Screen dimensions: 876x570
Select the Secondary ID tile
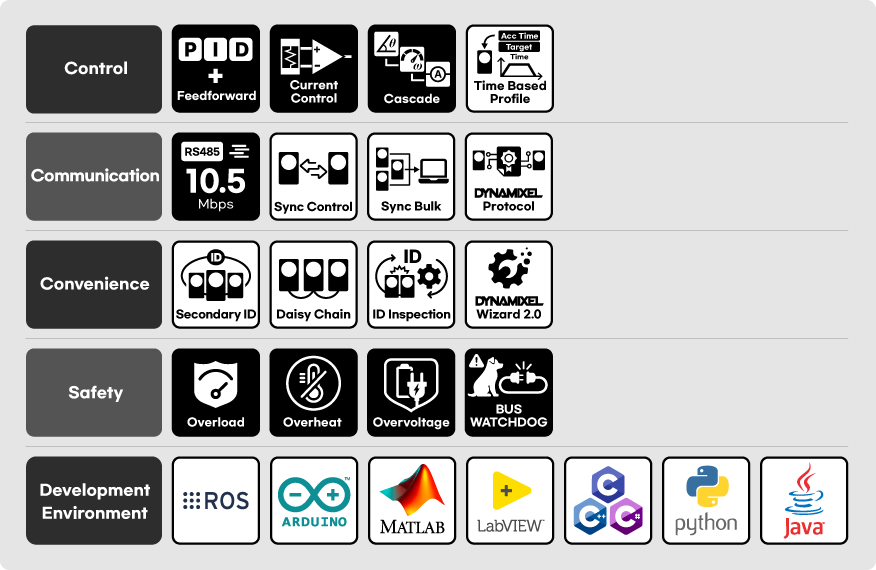pos(216,284)
